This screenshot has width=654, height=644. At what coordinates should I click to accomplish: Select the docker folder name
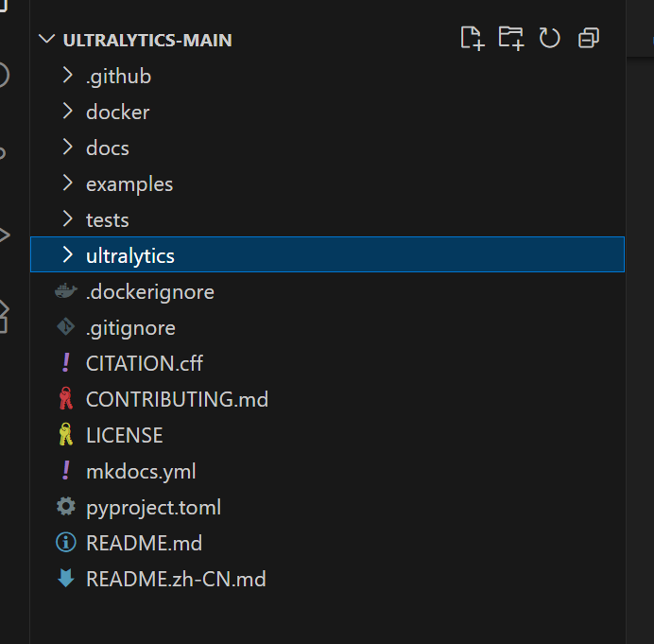coord(117,113)
